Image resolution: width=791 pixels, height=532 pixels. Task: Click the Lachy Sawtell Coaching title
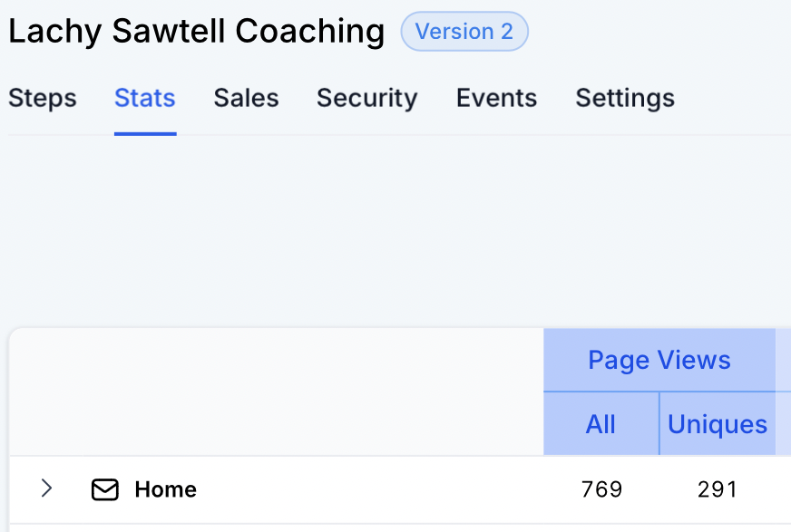click(x=197, y=32)
